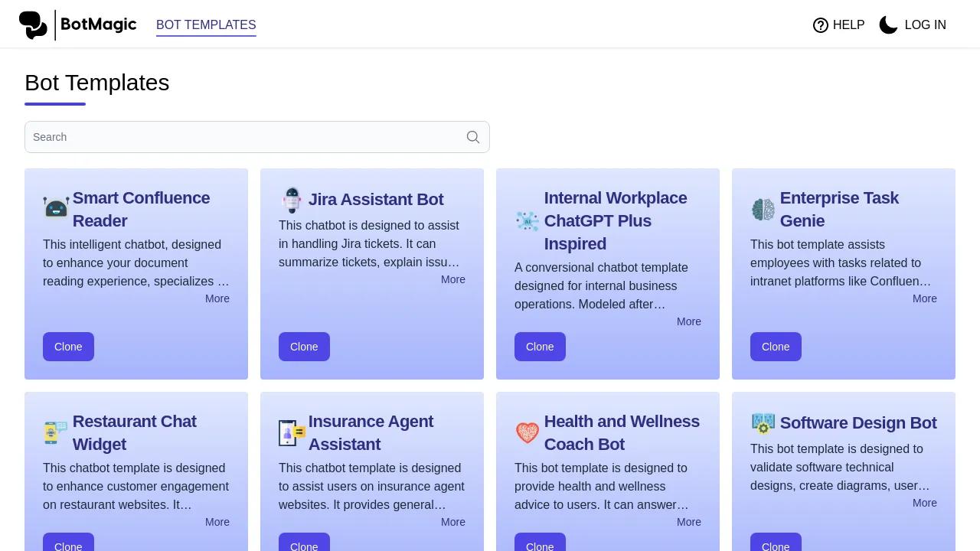Click the help question mark icon

(x=821, y=25)
